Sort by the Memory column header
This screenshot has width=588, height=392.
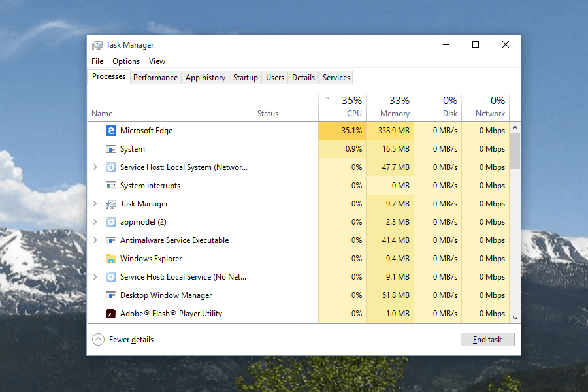(x=390, y=108)
